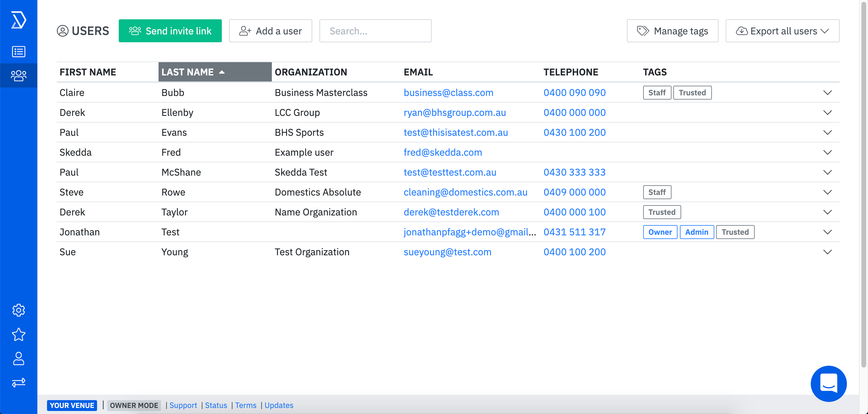Call phone number 0409 000 000
The width and height of the screenshot is (868, 414).
tap(574, 192)
